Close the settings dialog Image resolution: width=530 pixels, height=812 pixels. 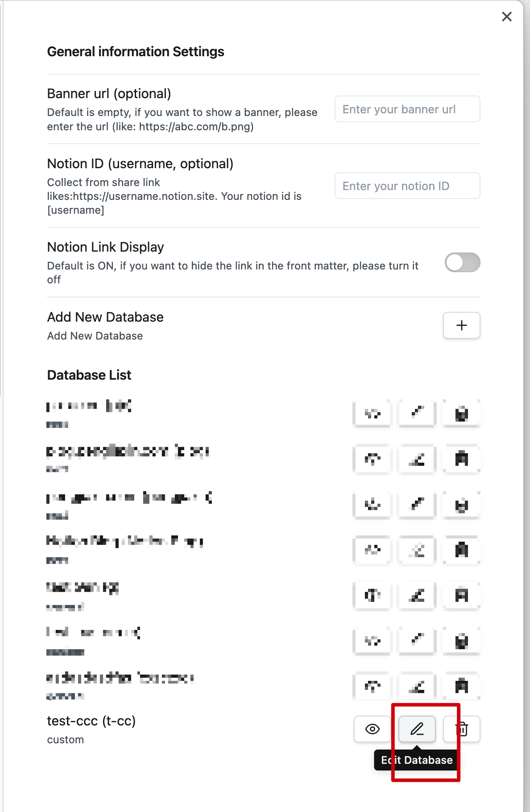(506, 17)
